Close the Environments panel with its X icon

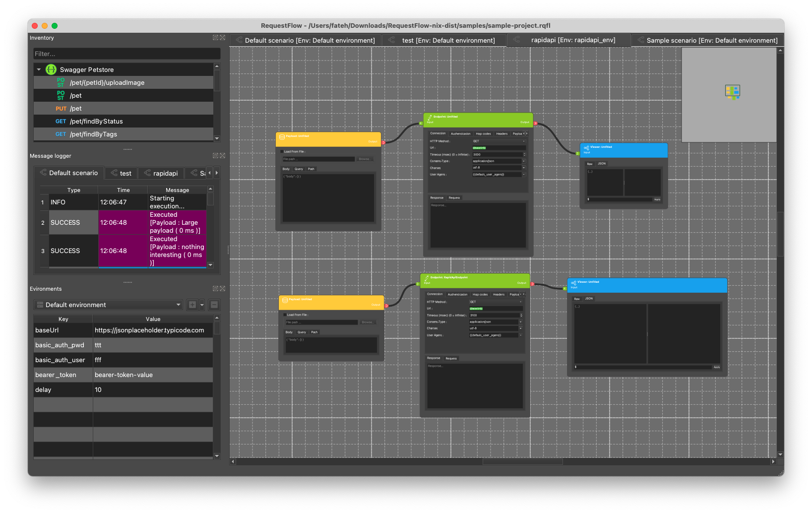[223, 288]
